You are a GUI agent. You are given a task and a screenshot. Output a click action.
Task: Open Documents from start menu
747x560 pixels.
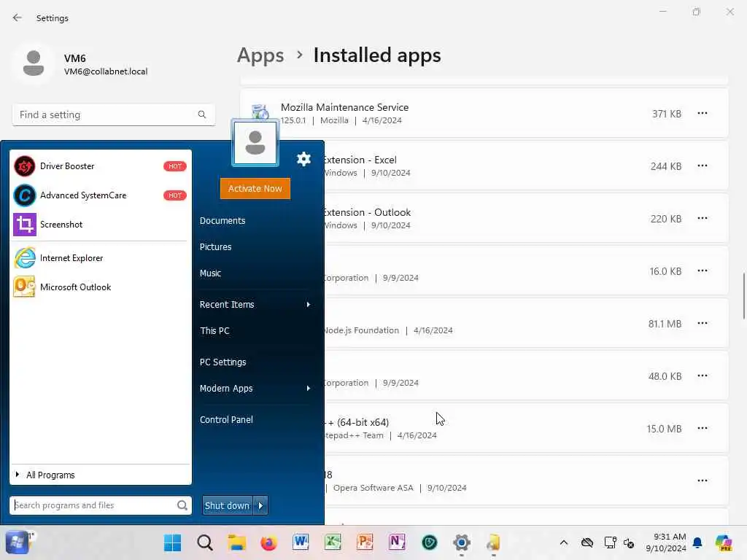pyautogui.click(x=222, y=220)
